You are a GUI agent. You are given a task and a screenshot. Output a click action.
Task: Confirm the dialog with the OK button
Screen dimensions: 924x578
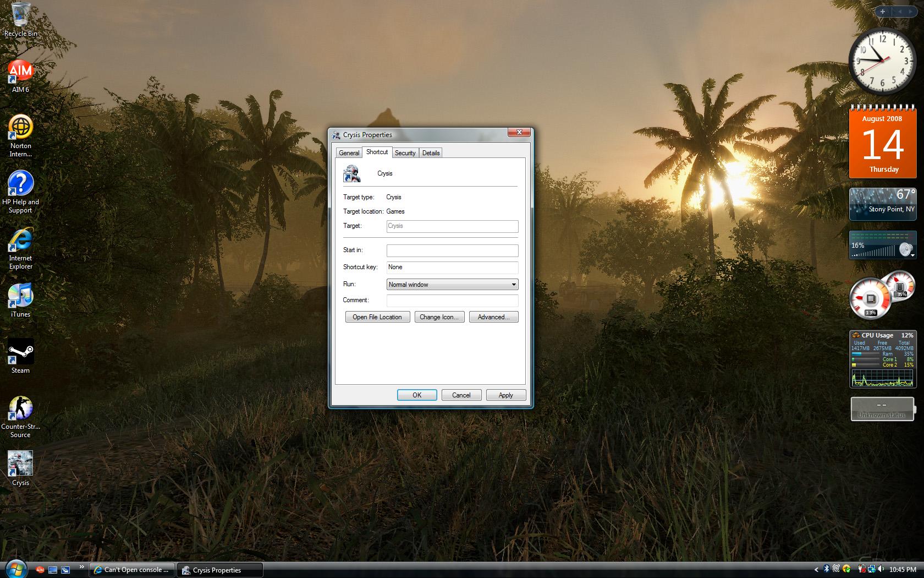417,395
